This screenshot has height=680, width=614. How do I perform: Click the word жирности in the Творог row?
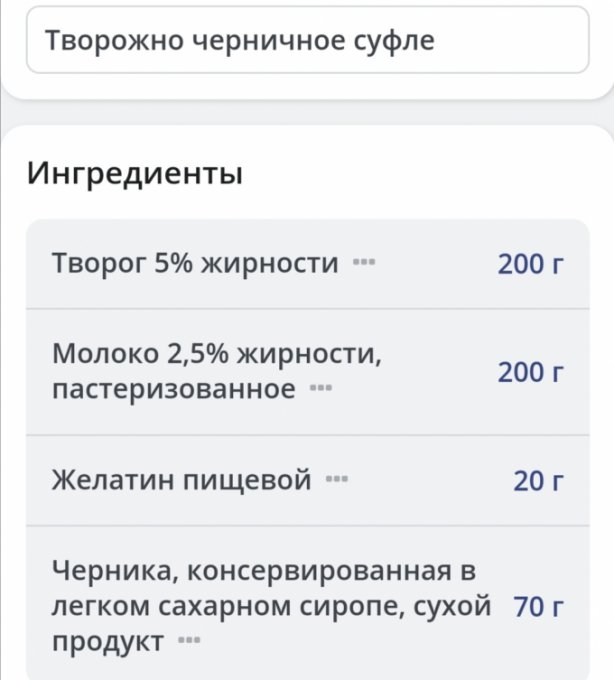tap(270, 264)
